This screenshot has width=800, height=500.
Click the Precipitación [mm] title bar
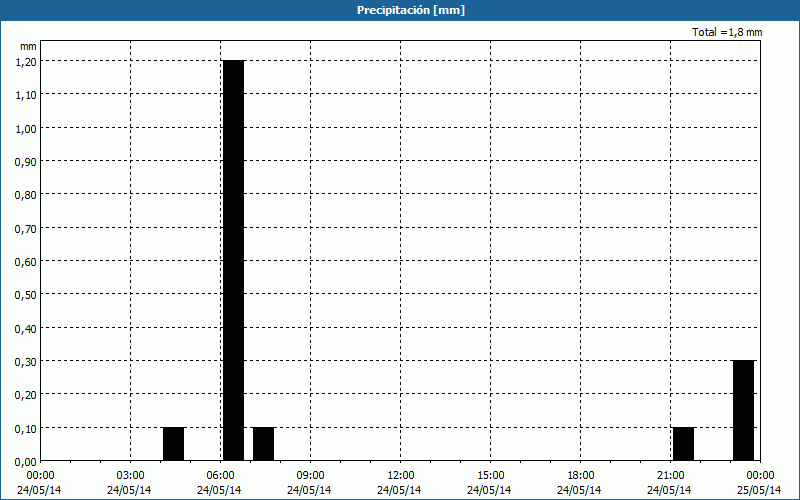(x=400, y=10)
